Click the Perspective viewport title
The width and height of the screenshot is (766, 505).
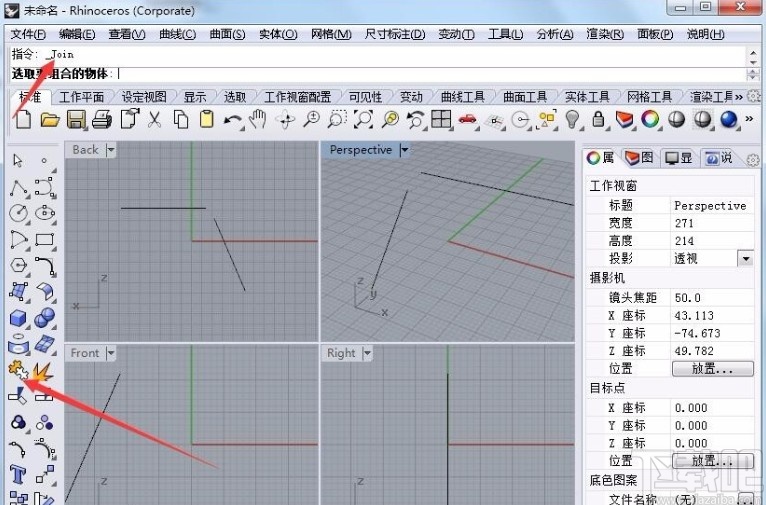(x=361, y=150)
